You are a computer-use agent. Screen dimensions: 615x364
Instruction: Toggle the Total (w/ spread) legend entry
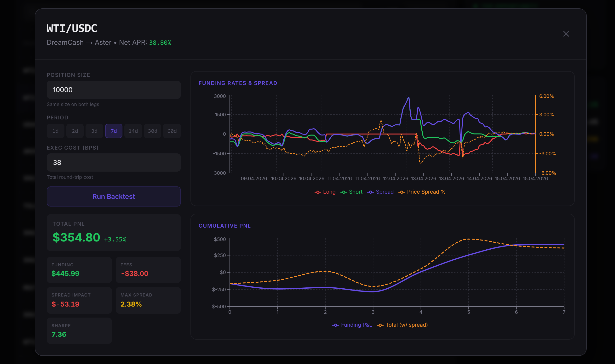[x=402, y=325]
